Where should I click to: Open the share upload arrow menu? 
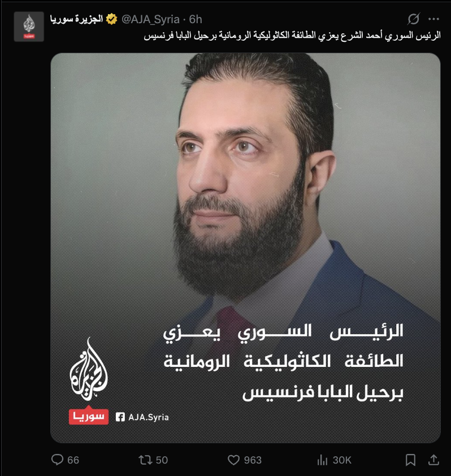[433, 460]
